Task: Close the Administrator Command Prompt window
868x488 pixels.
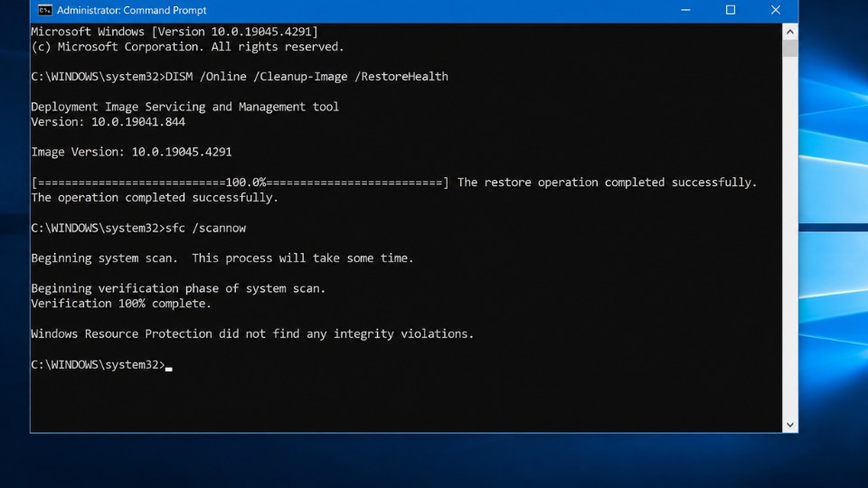Action: click(776, 10)
